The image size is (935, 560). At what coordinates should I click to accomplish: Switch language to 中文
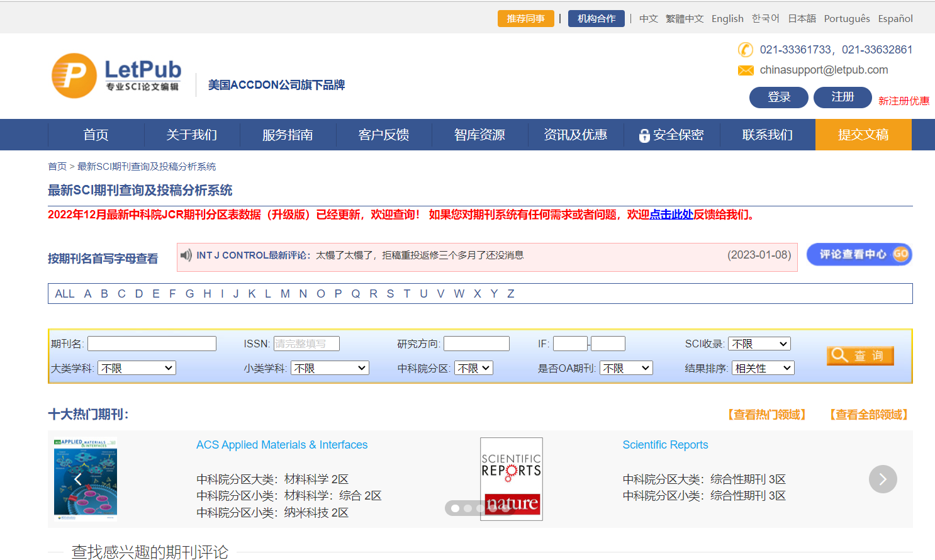[x=649, y=19]
